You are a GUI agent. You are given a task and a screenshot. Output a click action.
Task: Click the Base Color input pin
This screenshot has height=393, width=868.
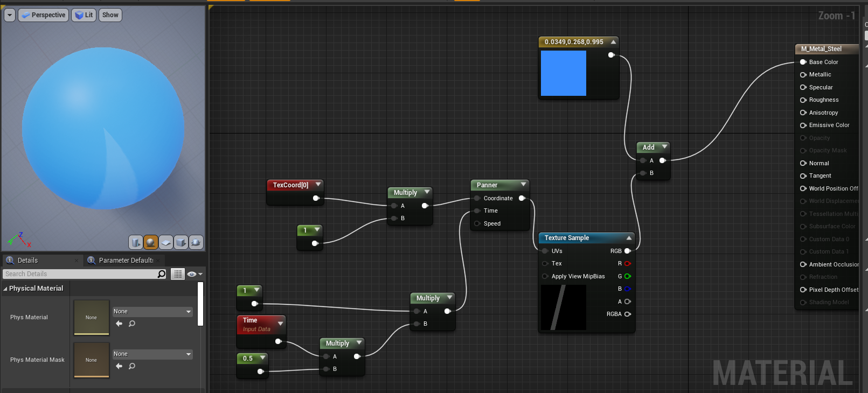[803, 62]
